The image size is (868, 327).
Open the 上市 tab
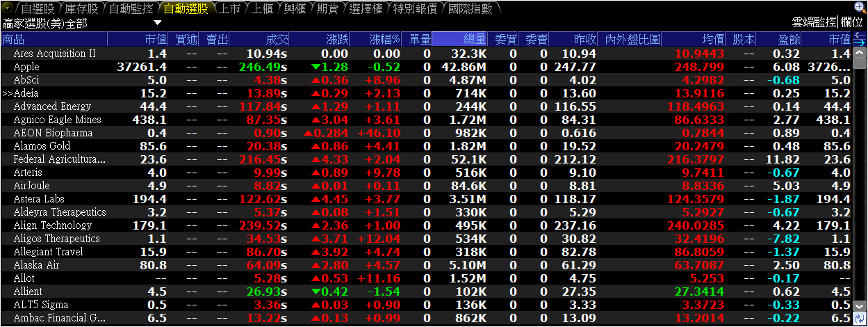click(229, 9)
